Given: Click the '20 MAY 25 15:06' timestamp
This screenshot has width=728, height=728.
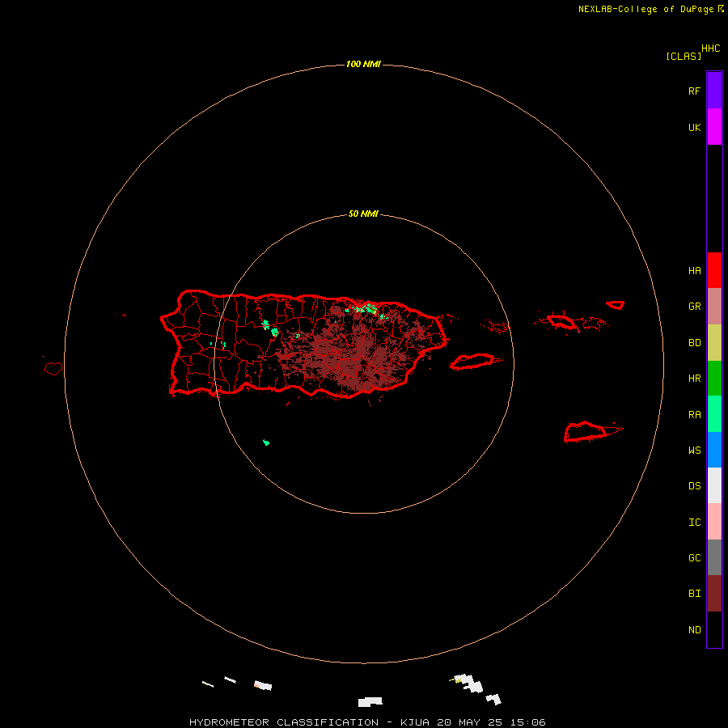Looking at the screenshot, I should point(491,722).
